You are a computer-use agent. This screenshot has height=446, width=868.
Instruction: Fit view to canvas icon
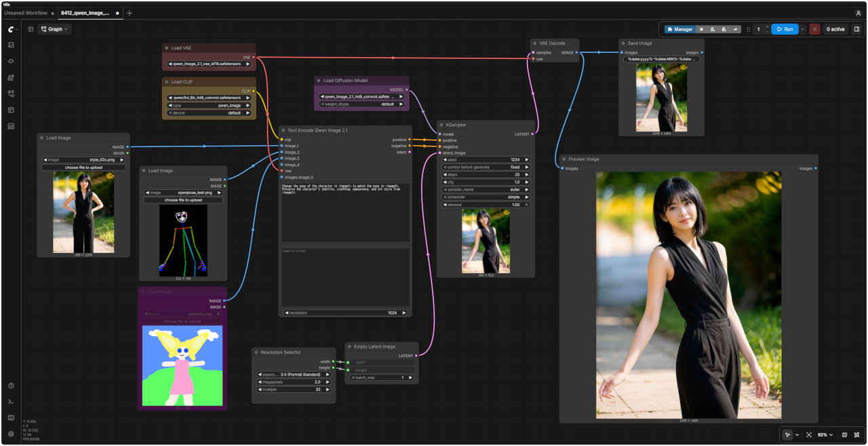click(x=809, y=434)
